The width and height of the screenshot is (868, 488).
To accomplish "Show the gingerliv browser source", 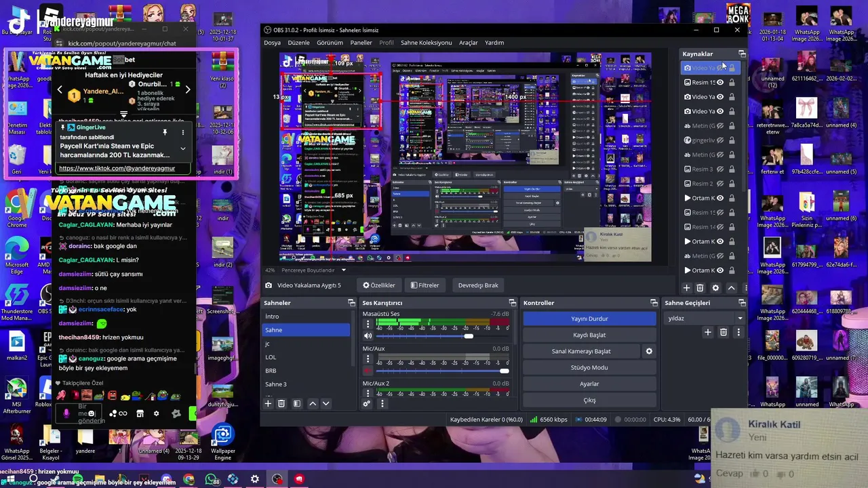I will tap(721, 140).
